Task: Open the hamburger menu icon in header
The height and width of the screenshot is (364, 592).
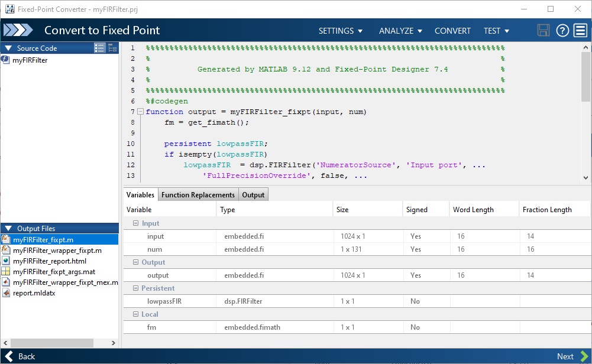Action: (x=580, y=31)
